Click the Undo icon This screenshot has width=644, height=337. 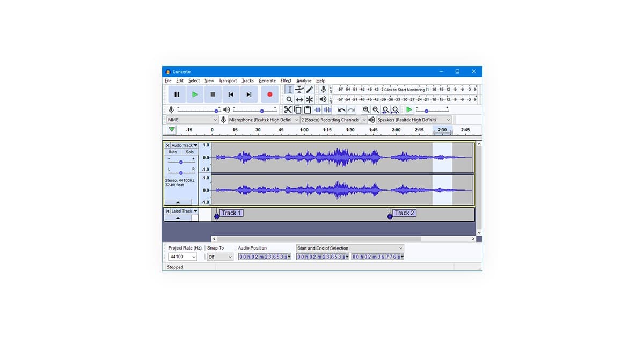pos(342,109)
